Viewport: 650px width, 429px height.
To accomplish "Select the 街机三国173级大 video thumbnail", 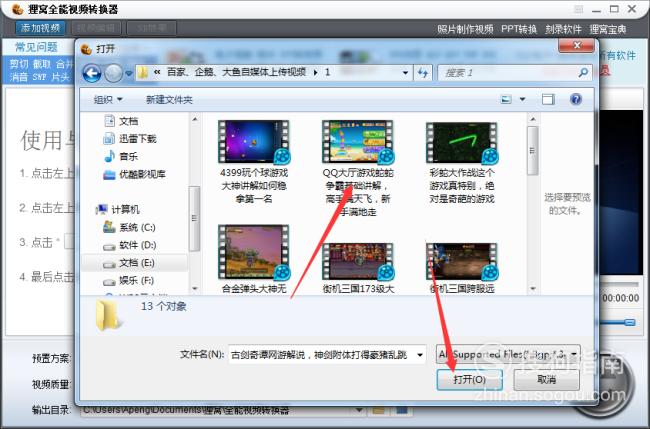I will [358, 261].
